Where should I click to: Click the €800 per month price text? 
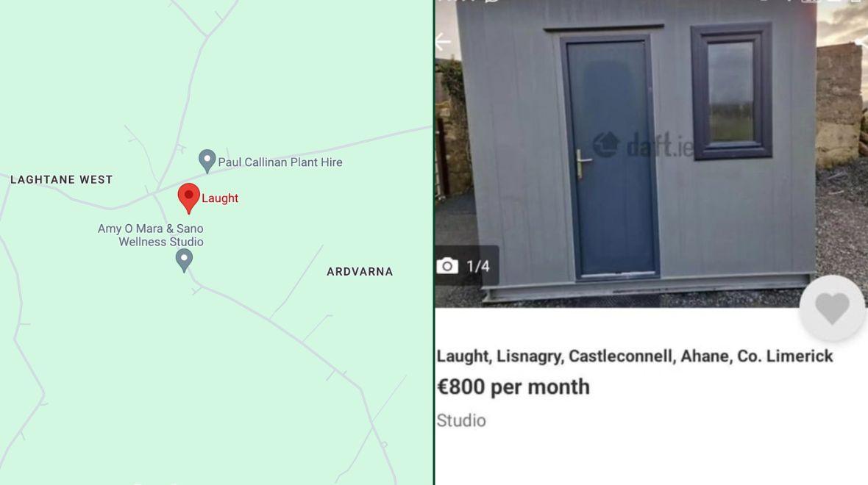pos(513,387)
